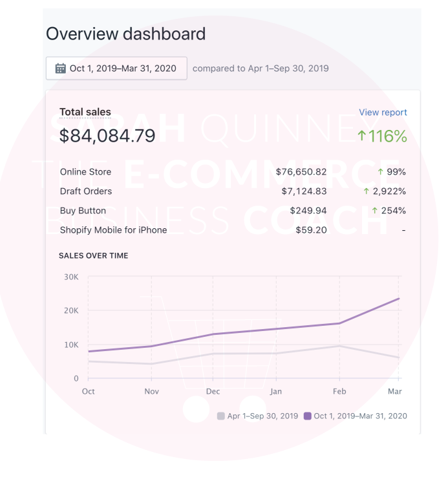This screenshot has width=448, height=481.
Task: Click the Overview dashboard title
Action: point(126,34)
